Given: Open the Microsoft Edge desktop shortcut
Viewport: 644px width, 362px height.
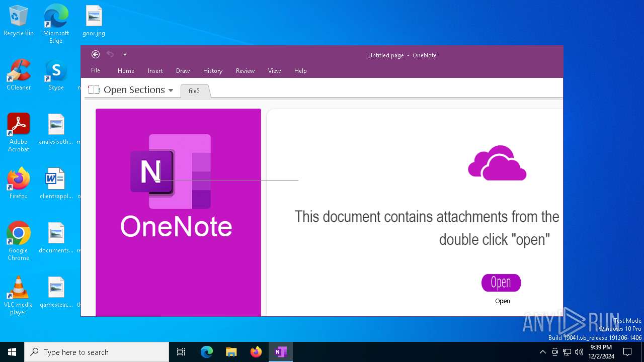Looking at the screenshot, I should [x=56, y=24].
